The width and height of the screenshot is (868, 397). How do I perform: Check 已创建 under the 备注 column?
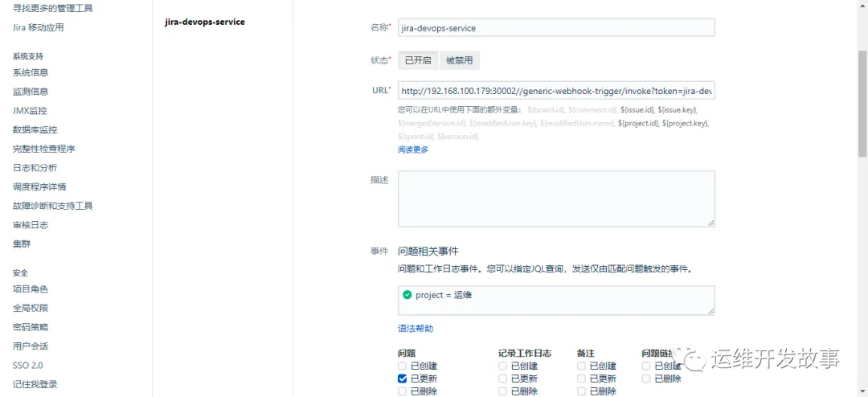click(x=581, y=366)
